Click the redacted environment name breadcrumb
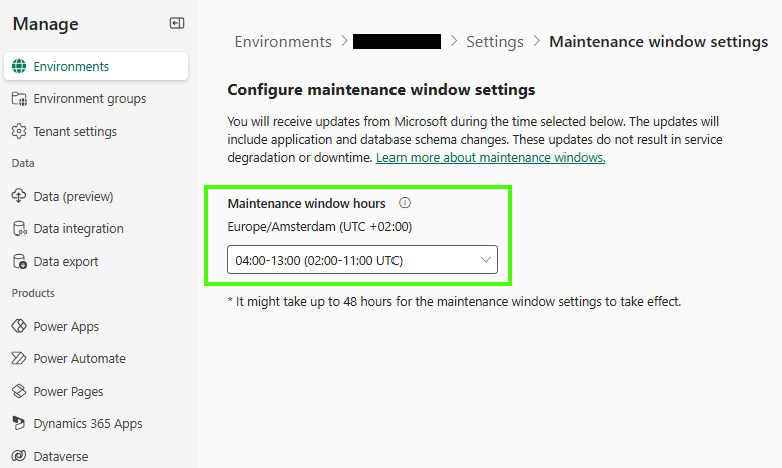This screenshot has width=782, height=468. [397, 42]
